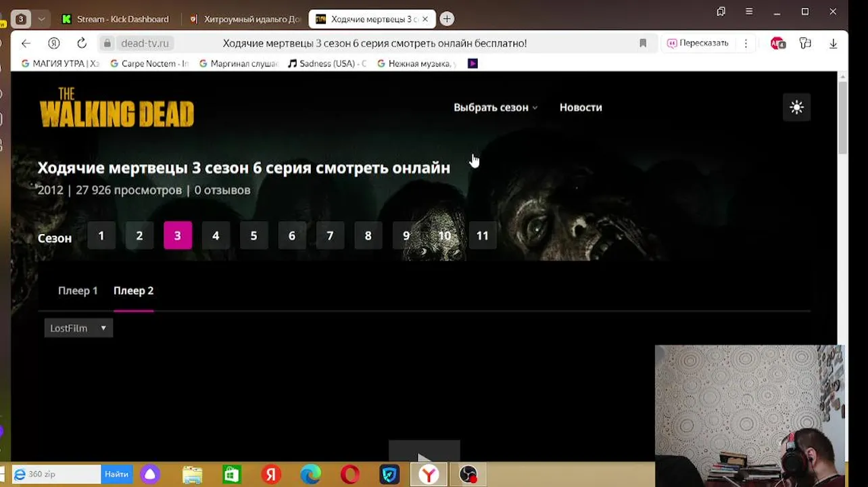Open the purple play icon bookmark
Image resolution: width=868 pixels, height=487 pixels.
point(473,64)
